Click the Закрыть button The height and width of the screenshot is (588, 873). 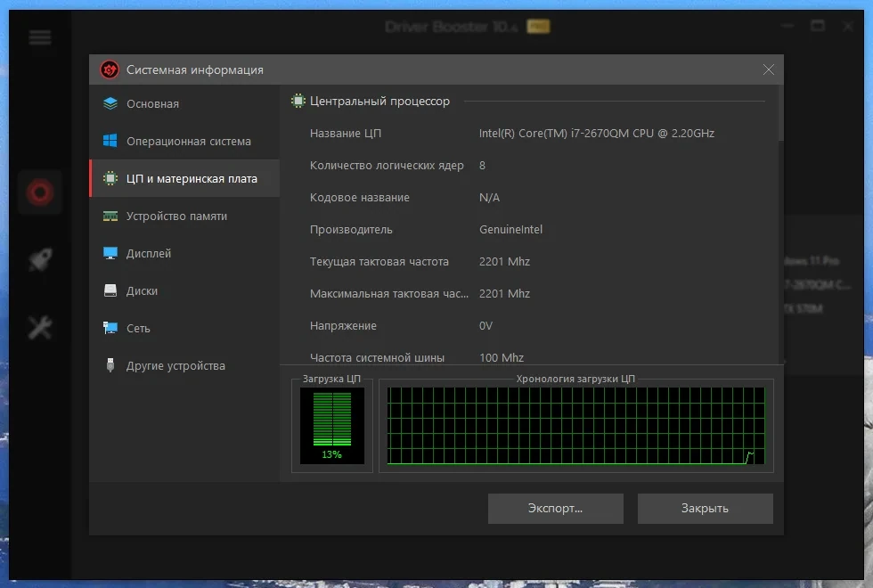click(705, 509)
